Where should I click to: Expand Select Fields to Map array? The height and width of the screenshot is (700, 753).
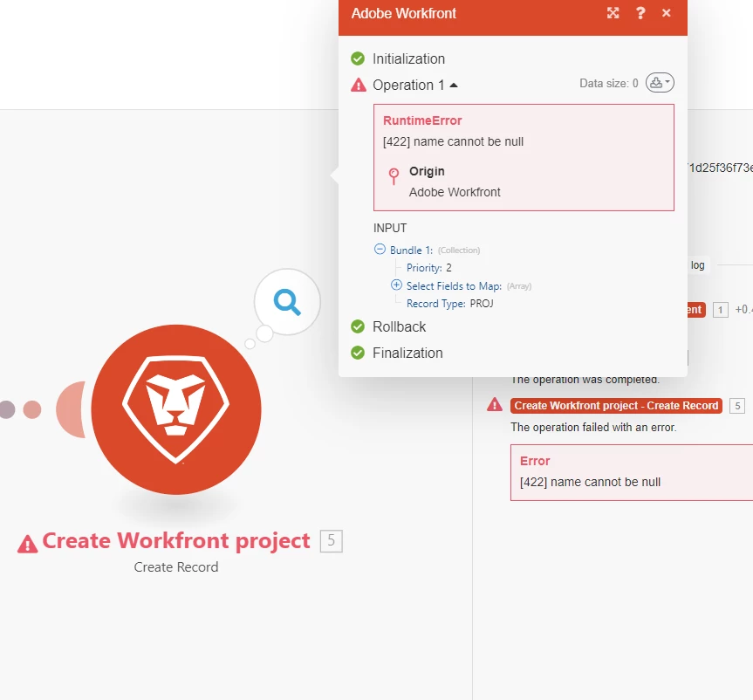[396, 285]
